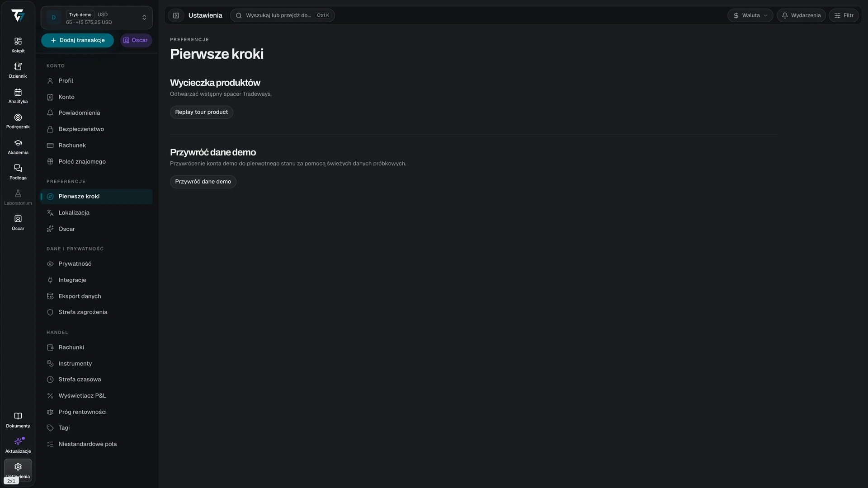Click the Integracje plug icon
868x488 pixels.
(x=50, y=280)
